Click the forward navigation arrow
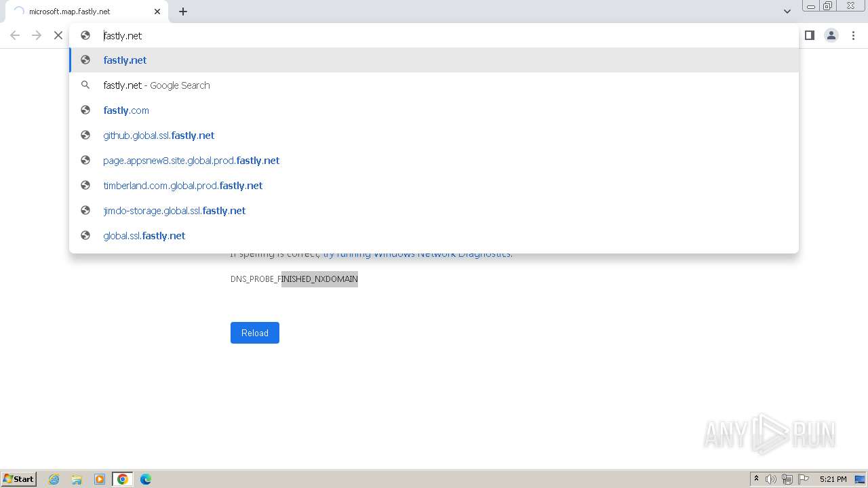868x488 pixels. (37, 35)
